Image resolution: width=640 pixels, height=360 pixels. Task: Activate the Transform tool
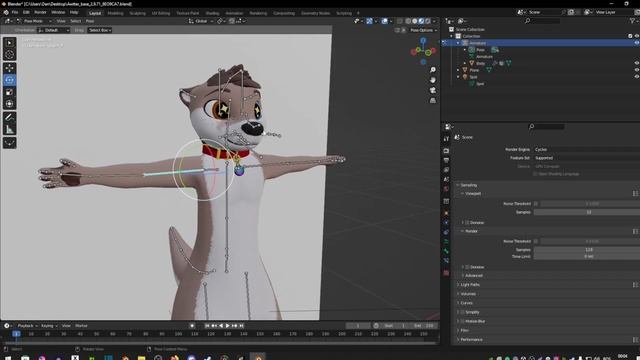(9, 104)
